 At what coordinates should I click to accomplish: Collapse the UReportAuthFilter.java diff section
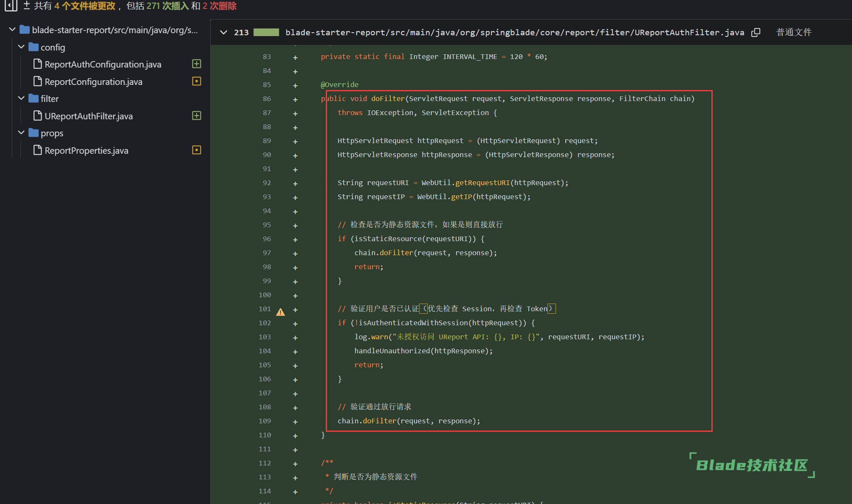click(223, 32)
